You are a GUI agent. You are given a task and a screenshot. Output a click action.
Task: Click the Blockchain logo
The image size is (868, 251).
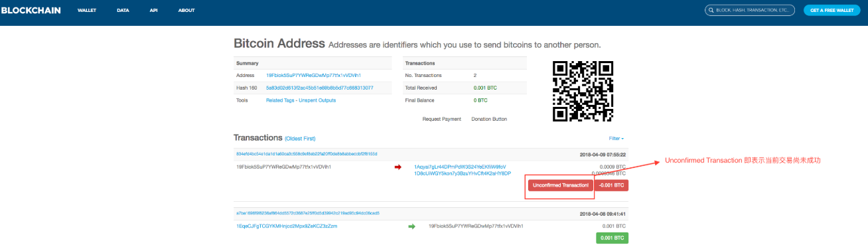(x=31, y=11)
